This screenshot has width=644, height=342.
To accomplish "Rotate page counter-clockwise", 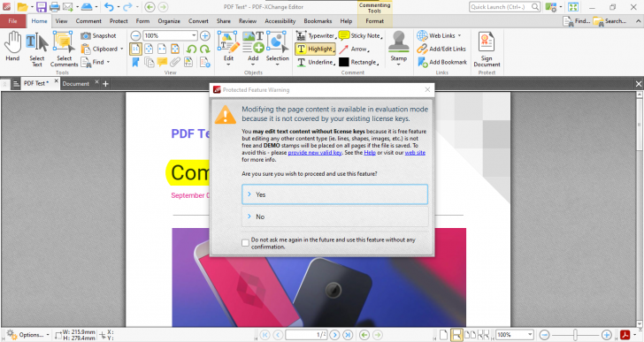I will pyautogui.click(x=191, y=49).
